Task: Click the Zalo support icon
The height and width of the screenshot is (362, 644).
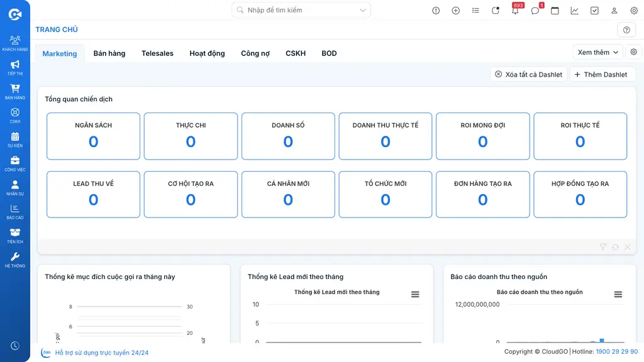Action: pyautogui.click(x=46, y=352)
